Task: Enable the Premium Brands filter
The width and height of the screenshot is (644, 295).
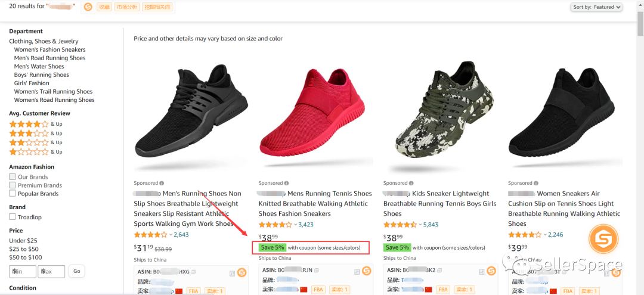Action: click(x=13, y=185)
